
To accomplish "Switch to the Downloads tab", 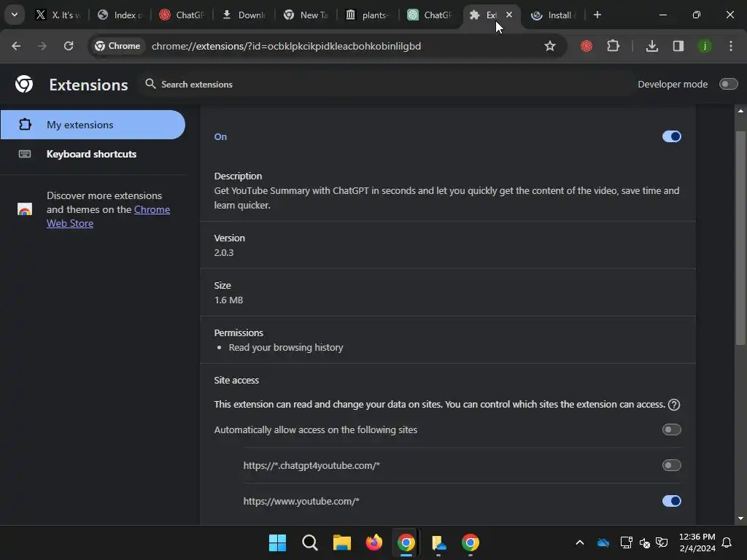I will (x=244, y=15).
